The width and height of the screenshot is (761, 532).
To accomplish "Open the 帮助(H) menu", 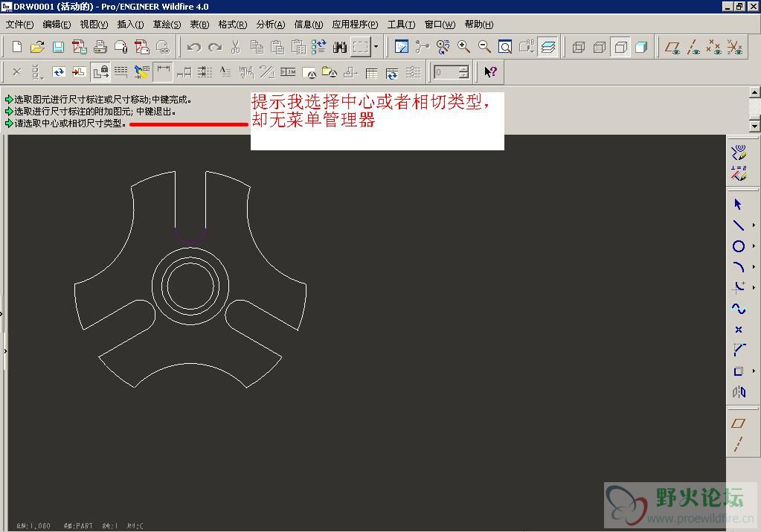I will pyautogui.click(x=479, y=25).
